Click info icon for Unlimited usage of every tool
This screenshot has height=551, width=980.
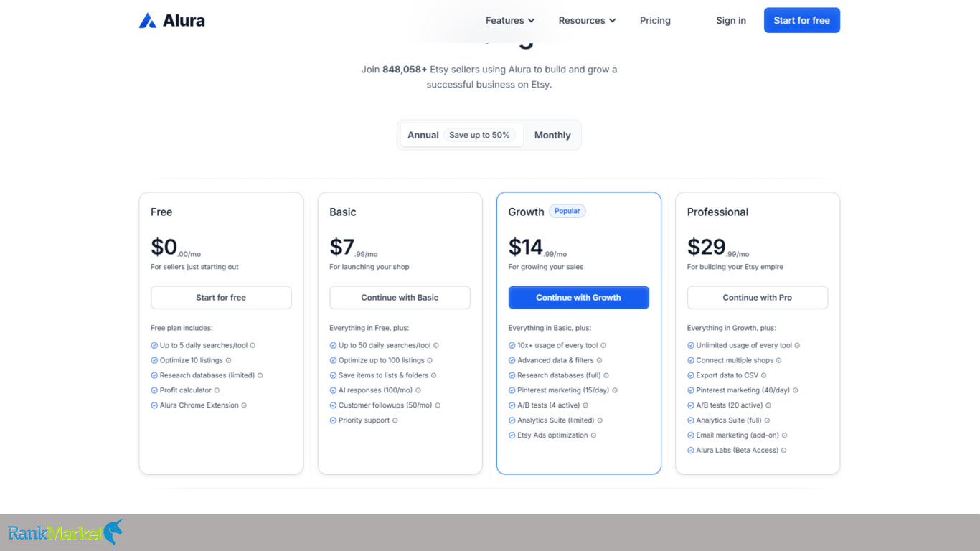pos(797,345)
